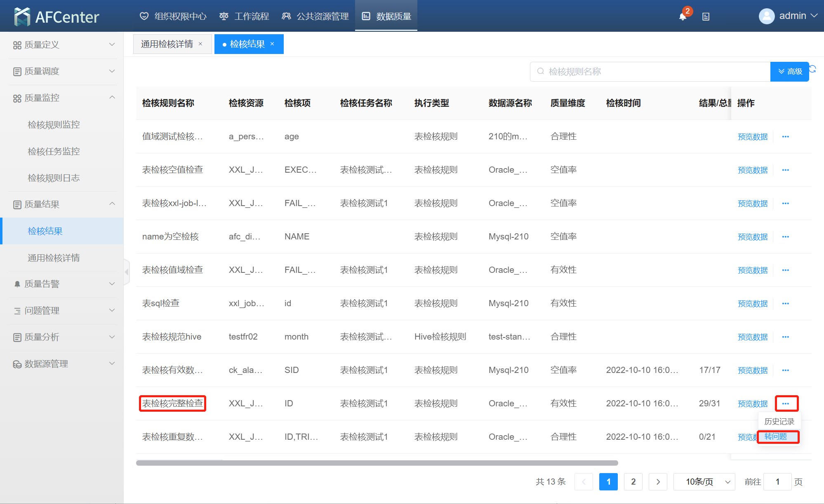Screen dimensions: 824x504
Task: Click the refresh icon beside 高级
Action: (x=813, y=69)
